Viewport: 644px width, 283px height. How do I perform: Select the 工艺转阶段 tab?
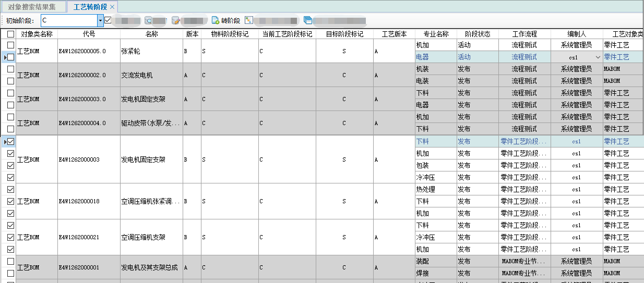pos(90,7)
